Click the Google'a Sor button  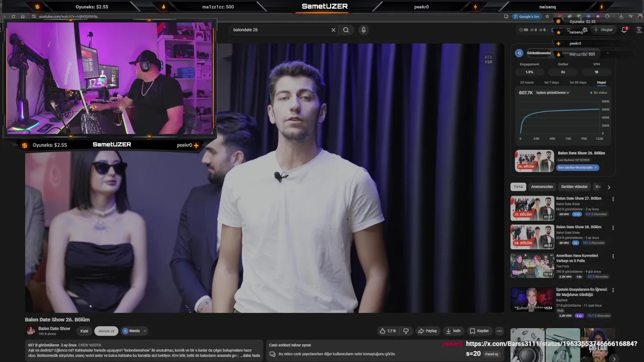pos(526,16)
